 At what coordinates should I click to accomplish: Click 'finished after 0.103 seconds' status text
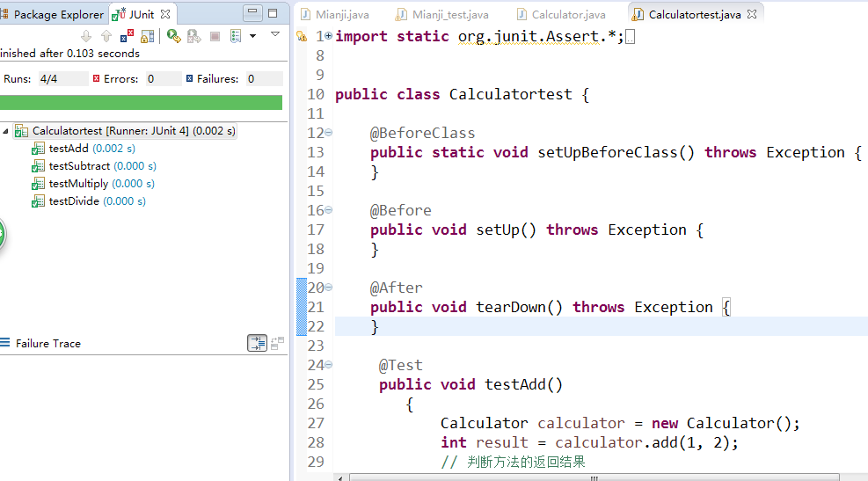coord(69,54)
